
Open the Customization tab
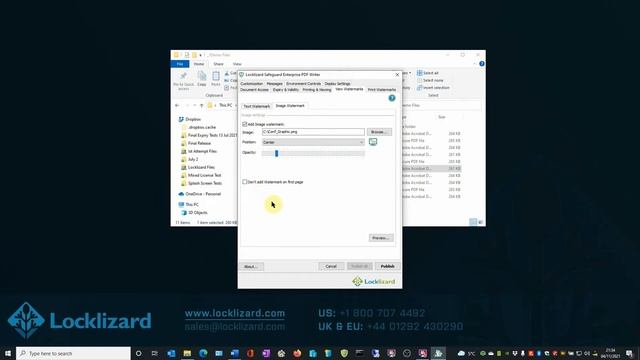pos(251,84)
